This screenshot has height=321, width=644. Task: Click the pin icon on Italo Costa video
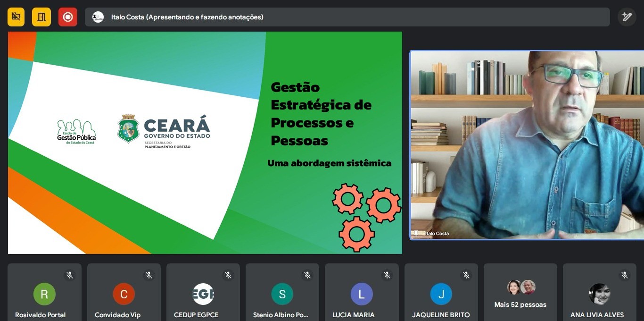tap(416, 233)
